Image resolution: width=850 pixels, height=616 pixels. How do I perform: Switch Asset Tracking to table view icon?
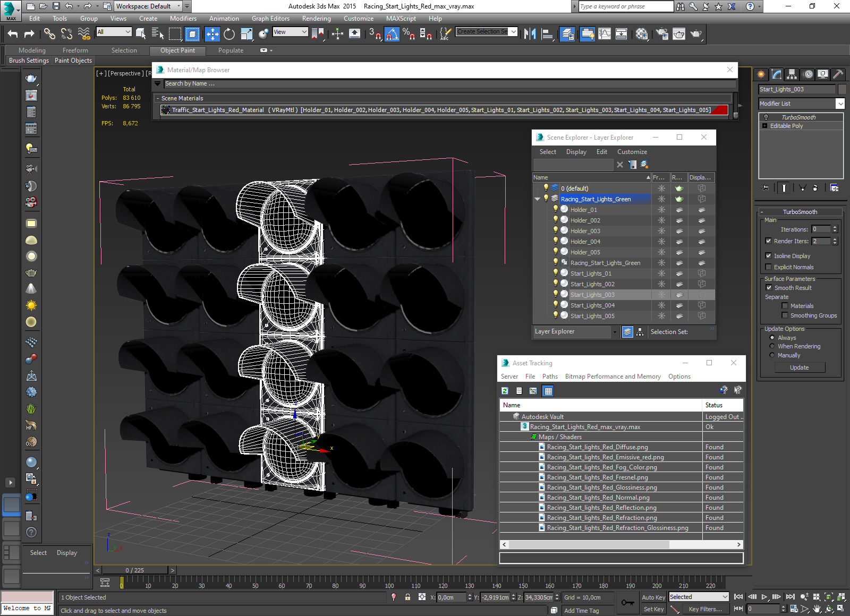tap(548, 391)
